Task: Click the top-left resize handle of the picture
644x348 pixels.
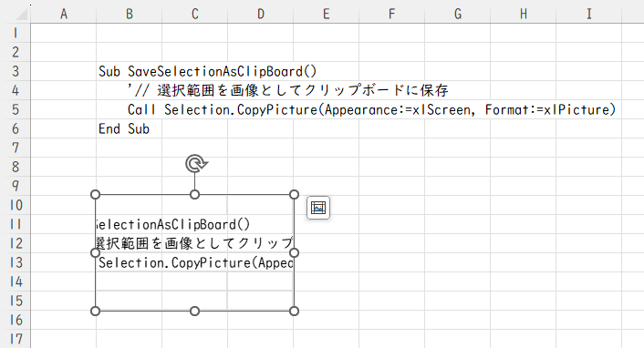Action: click(x=95, y=195)
